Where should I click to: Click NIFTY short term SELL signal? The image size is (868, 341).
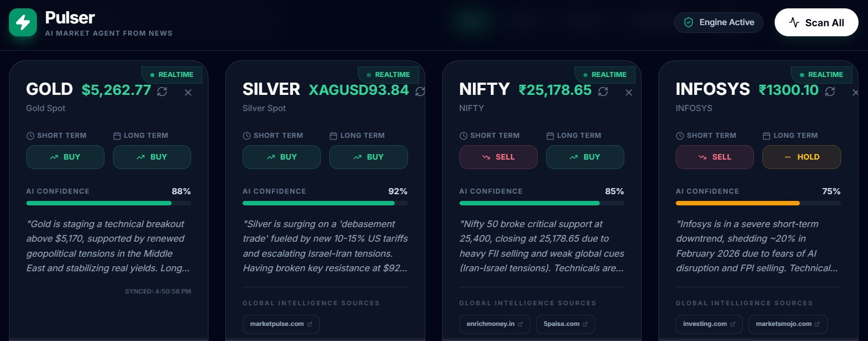pos(498,157)
